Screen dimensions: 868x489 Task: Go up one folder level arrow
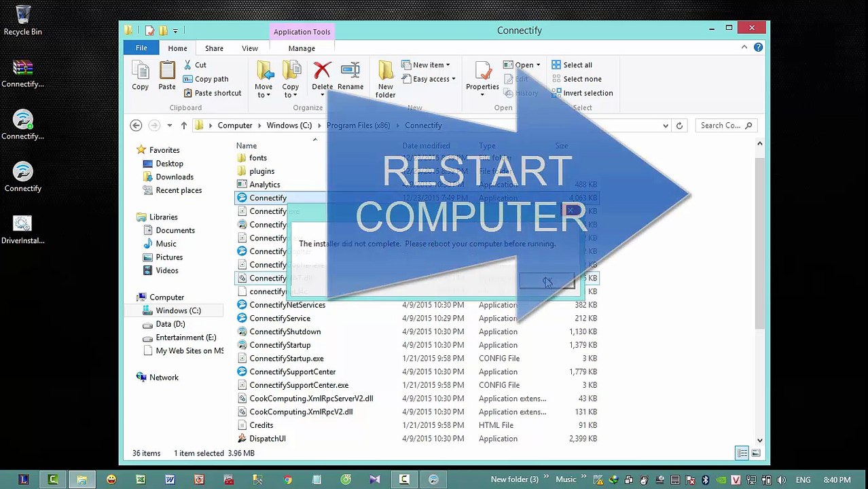pyautogui.click(x=183, y=126)
